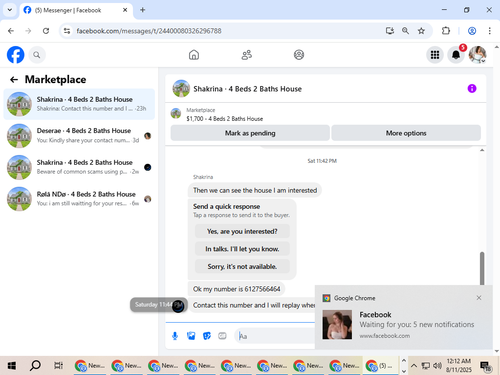Image resolution: width=500 pixels, height=375 pixels.
Task: Open the Friends icon in top navigation
Action: 247,55
